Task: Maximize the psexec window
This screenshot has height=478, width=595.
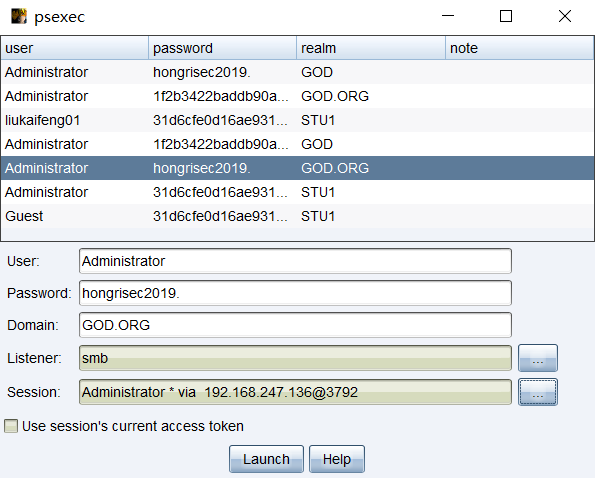Action: point(505,16)
